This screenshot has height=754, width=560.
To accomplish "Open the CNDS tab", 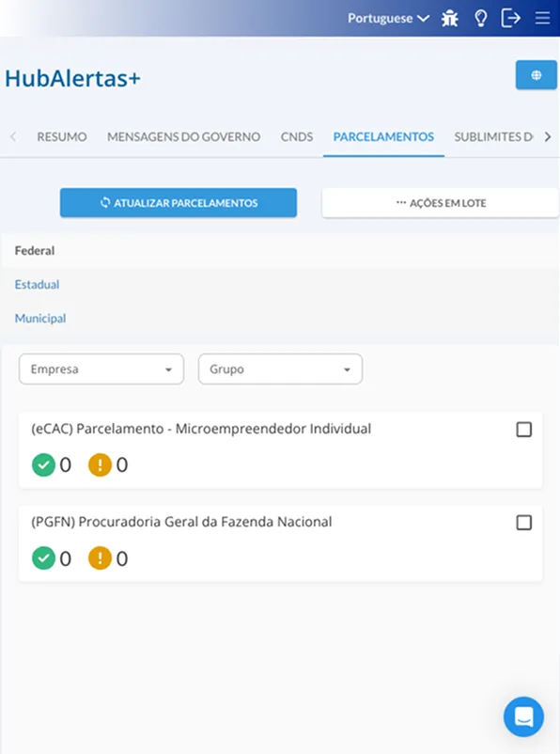I will 297,137.
